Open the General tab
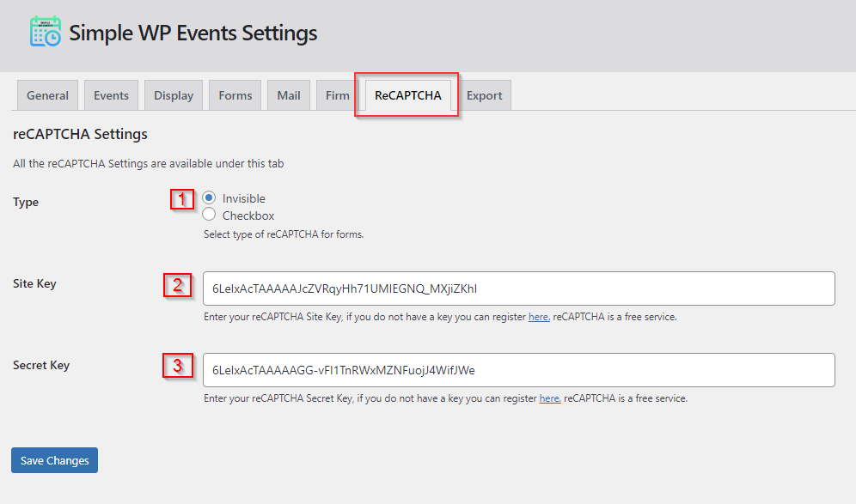Image resolution: width=856 pixels, height=504 pixels. [x=47, y=95]
